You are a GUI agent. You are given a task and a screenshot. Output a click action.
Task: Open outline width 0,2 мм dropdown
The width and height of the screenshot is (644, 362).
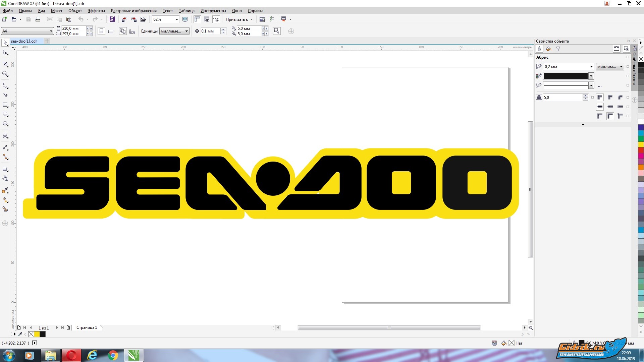point(591,67)
